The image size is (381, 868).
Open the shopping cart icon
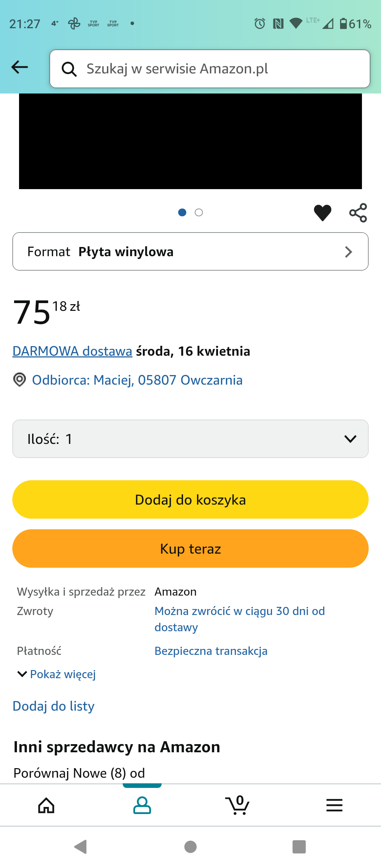[238, 806]
